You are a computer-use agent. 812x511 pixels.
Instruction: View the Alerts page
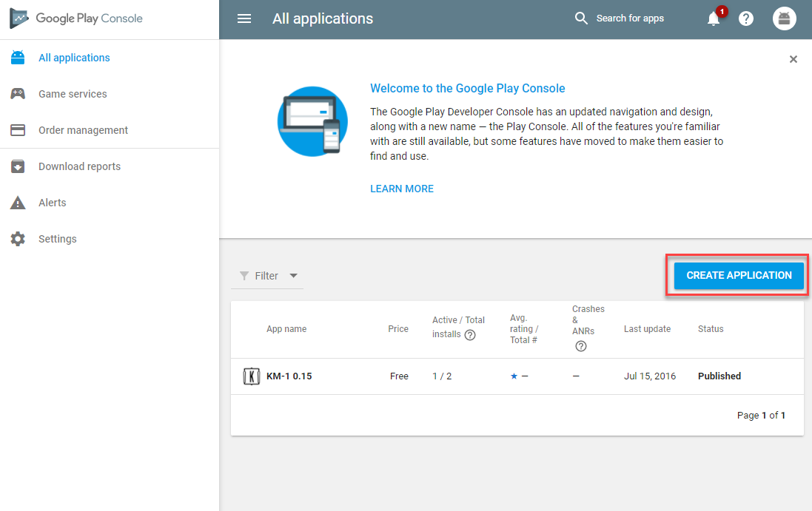click(53, 202)
